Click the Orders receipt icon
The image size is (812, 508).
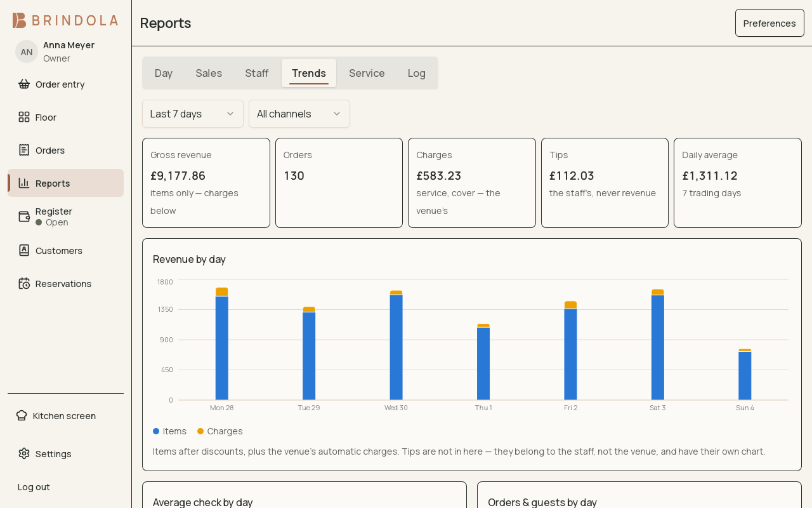coord(24,150)
